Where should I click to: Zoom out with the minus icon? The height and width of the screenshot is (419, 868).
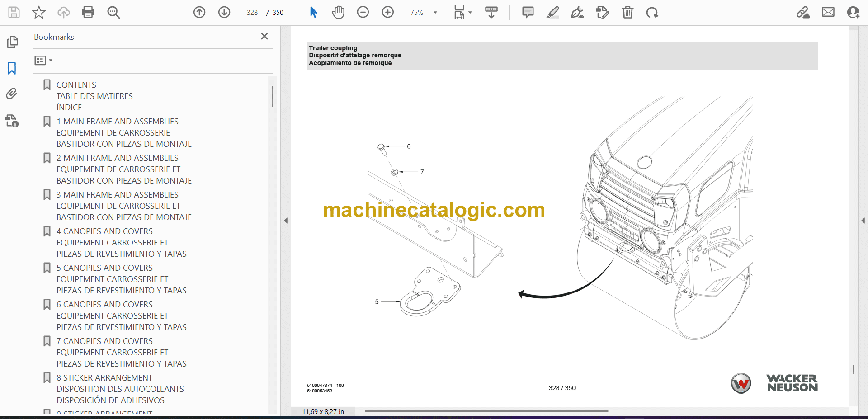pos(363,12)
